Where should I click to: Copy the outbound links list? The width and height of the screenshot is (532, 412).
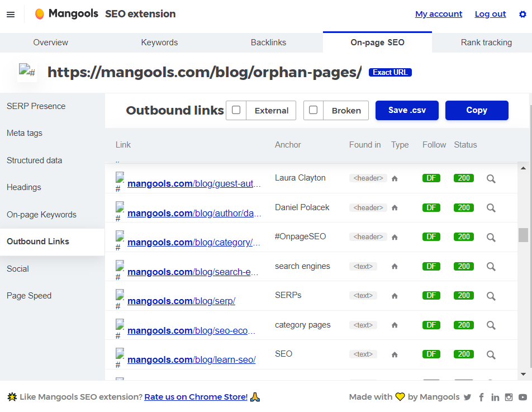pyautogui.click(x=477, y=110)
